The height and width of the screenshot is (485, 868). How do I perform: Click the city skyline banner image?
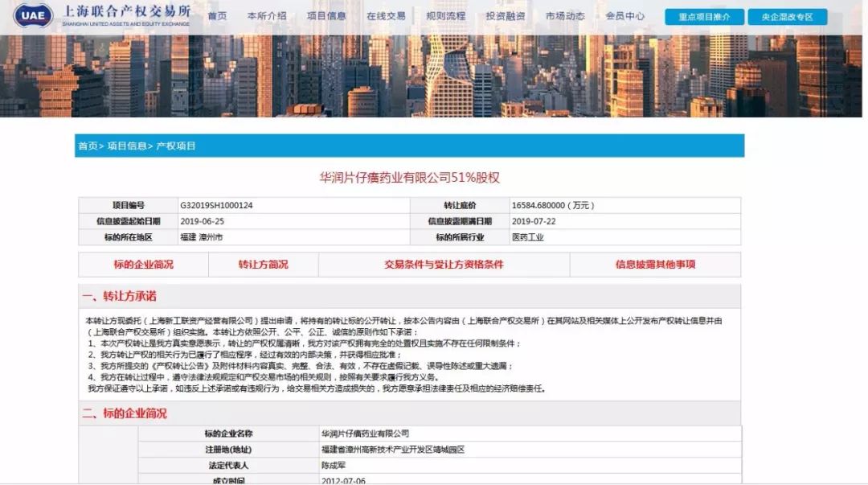click(x=432, y=76)
